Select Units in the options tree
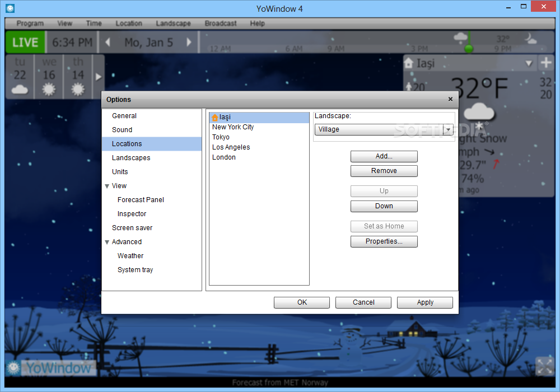This screenshot has width=560, height=392. (x=152, y=172)
